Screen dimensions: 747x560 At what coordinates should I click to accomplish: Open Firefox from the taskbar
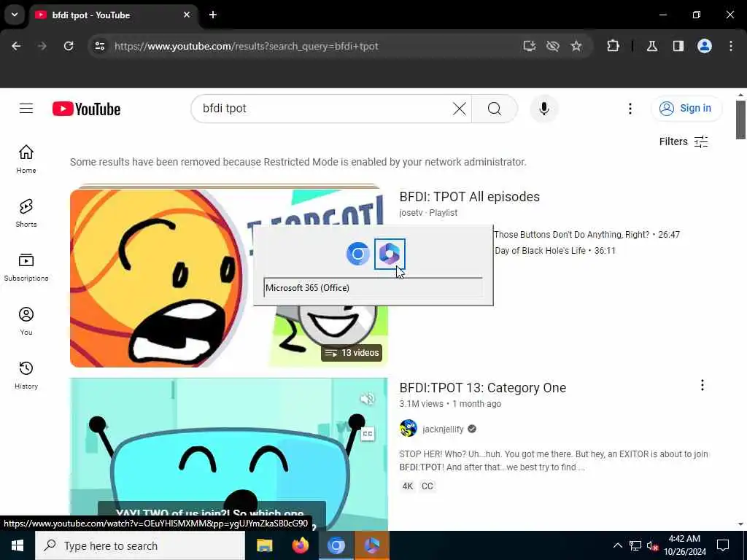click(x=300, y=545)
